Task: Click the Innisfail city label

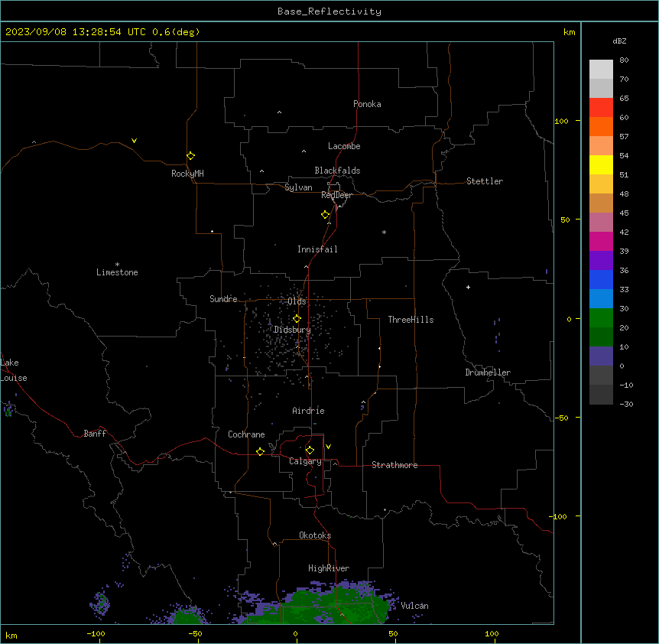Action: point(317,249)
